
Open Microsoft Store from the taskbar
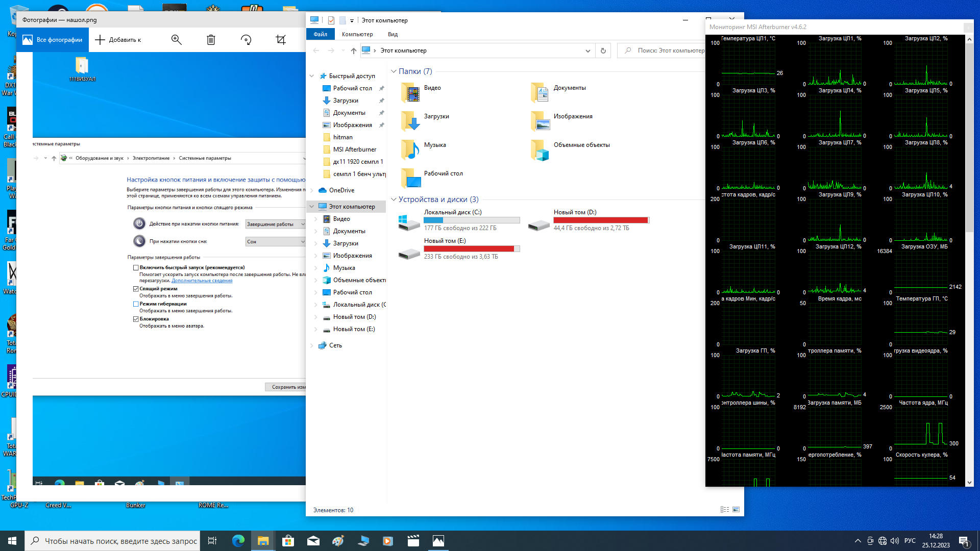point(288,541)
